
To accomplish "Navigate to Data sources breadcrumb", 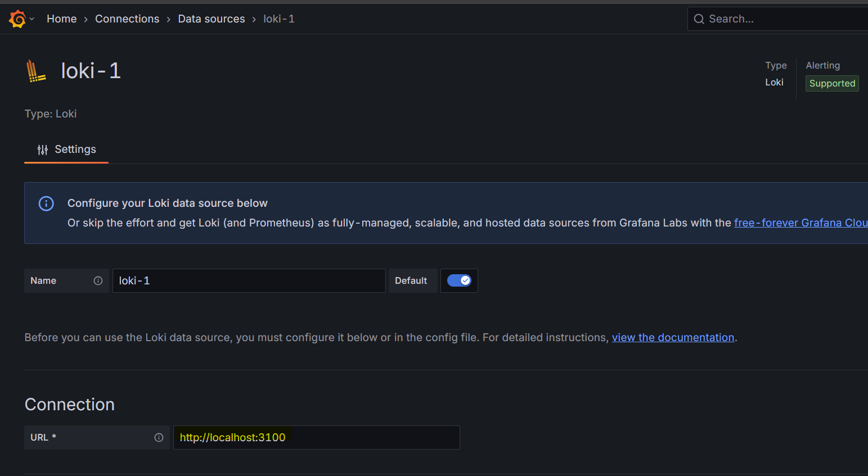I will [x=212, y=19].
